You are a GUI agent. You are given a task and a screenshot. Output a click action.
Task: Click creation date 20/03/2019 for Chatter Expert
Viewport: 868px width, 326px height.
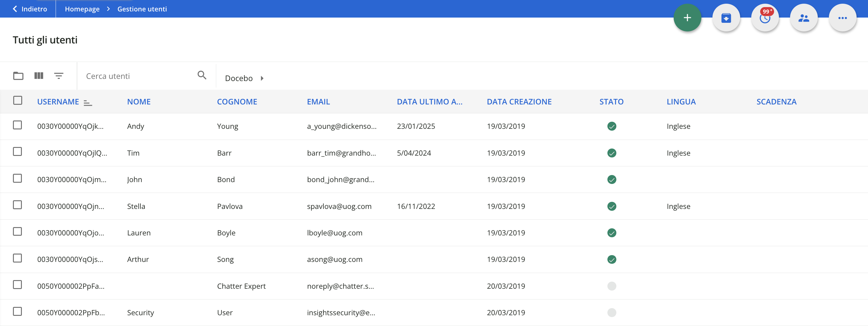click(x=506, y=286)
